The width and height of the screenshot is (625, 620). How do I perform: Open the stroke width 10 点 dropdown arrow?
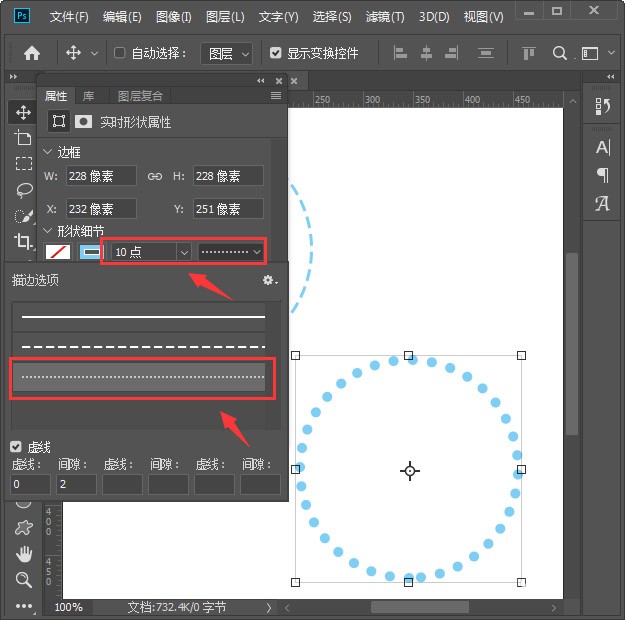click(x=184, y=252)
